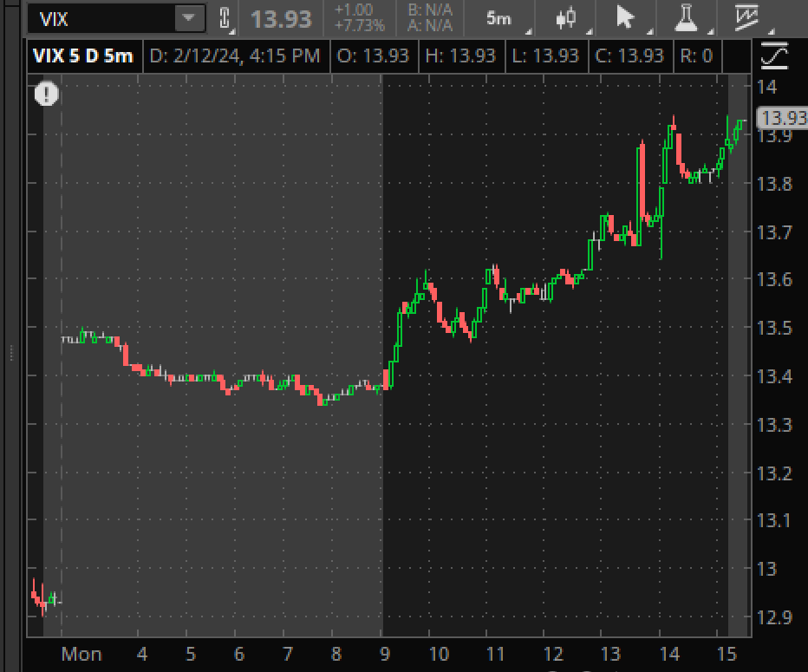This screenshot has height=672, width=808.
Task: Click the L: 13.93 low value
Action: point(545,55)
